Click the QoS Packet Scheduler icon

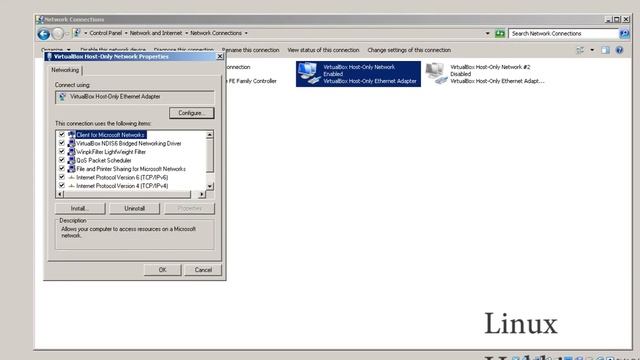point(71,160)
